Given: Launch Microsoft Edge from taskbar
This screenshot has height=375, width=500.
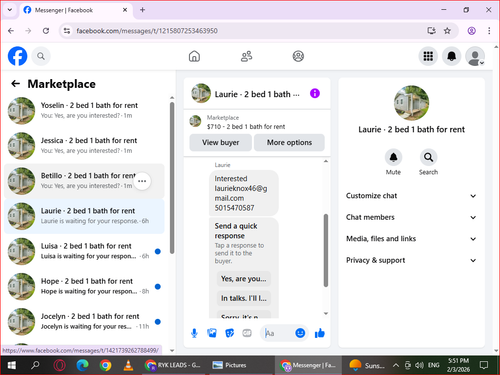Looking at the screenshot, I should click(82, 365).
